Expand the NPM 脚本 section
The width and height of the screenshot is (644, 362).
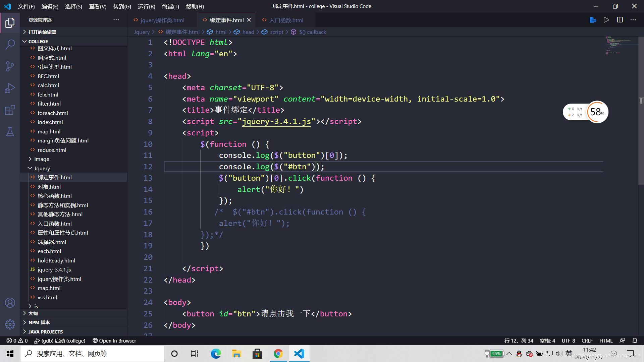pos(74,322)
